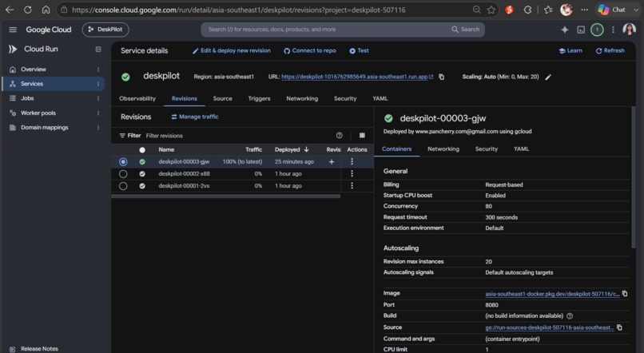Switch to the Observability tab
The height and width of the screenshot is (353, 644).
pos(137,98)
